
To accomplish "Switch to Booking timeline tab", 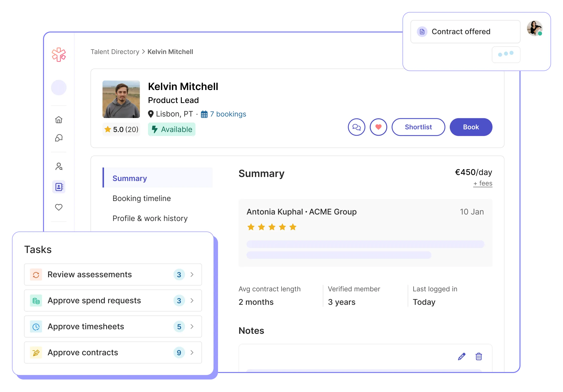I will pyautogui.click(x=141, y=198).
